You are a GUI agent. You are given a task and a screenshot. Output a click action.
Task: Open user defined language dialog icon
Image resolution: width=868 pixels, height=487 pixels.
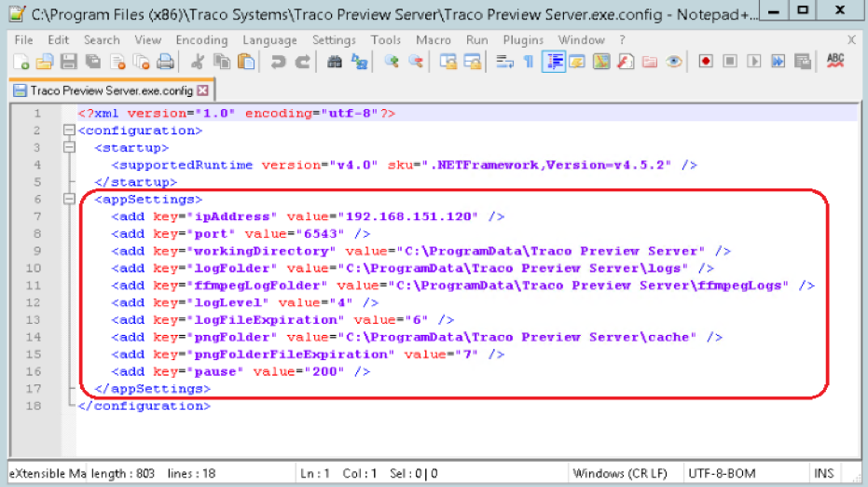coord(577,62)
